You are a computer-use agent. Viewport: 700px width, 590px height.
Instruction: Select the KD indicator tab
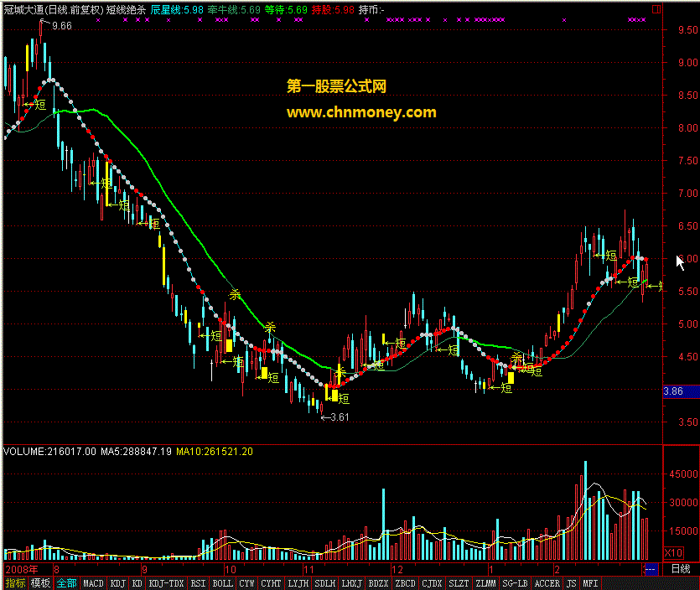coord(137,583)
